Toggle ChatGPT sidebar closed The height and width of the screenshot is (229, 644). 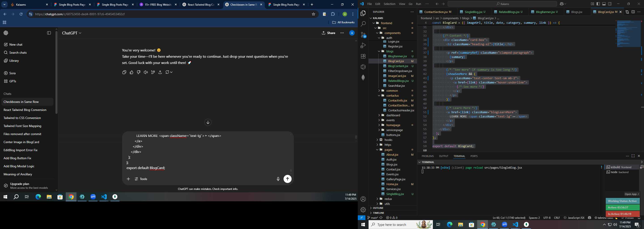(x=49, y=33)
